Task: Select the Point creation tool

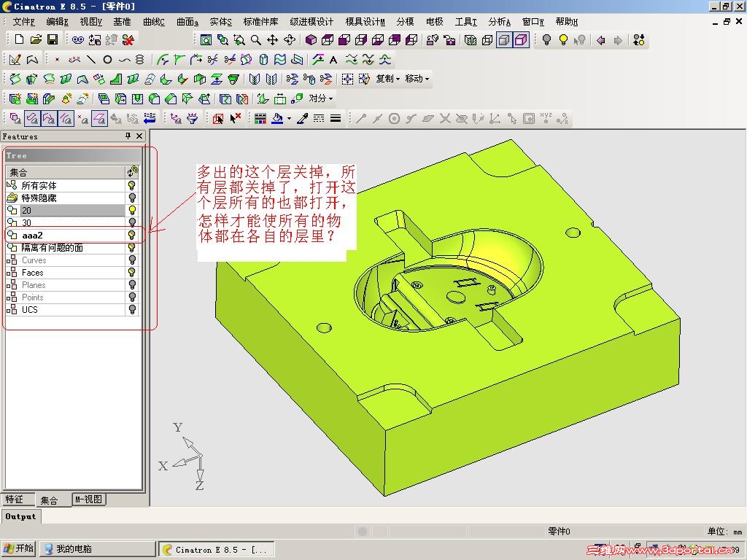Action: (57, 60)
